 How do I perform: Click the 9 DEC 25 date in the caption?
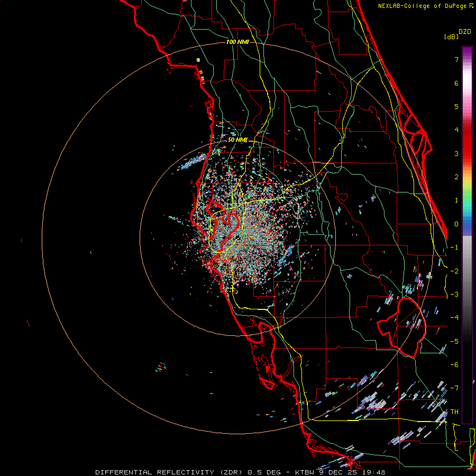337,472
